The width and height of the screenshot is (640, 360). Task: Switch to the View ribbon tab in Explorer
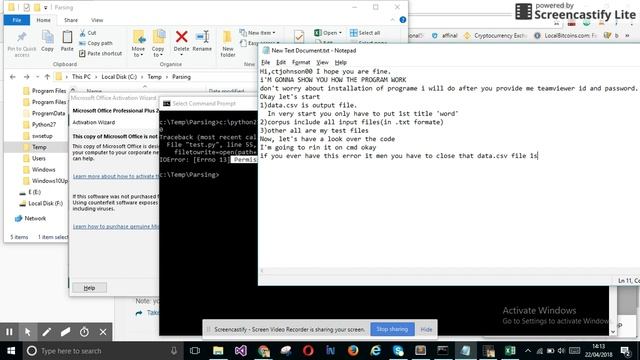pos(97,20)
